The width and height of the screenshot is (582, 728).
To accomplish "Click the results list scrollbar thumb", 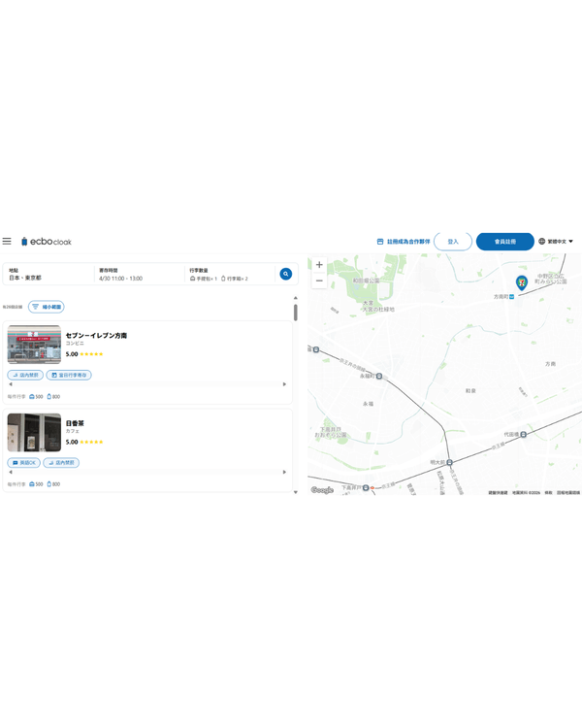I will [296, 313].
